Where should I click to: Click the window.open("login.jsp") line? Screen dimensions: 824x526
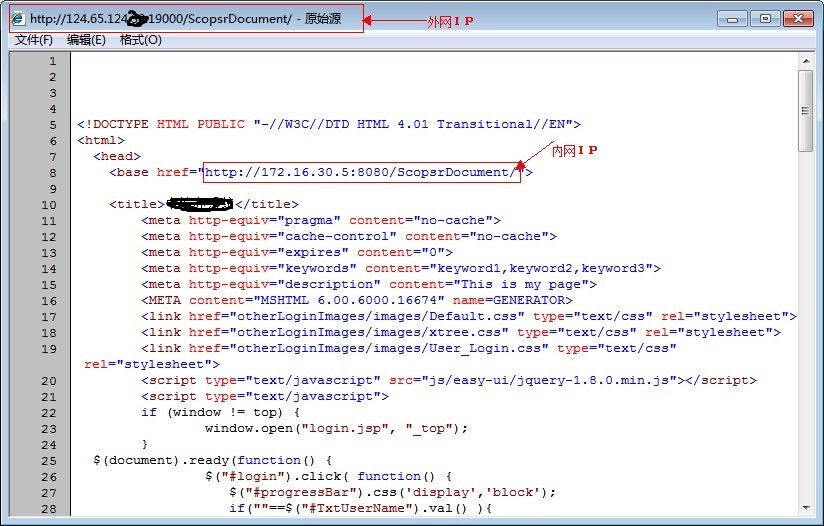coord(336,429)
